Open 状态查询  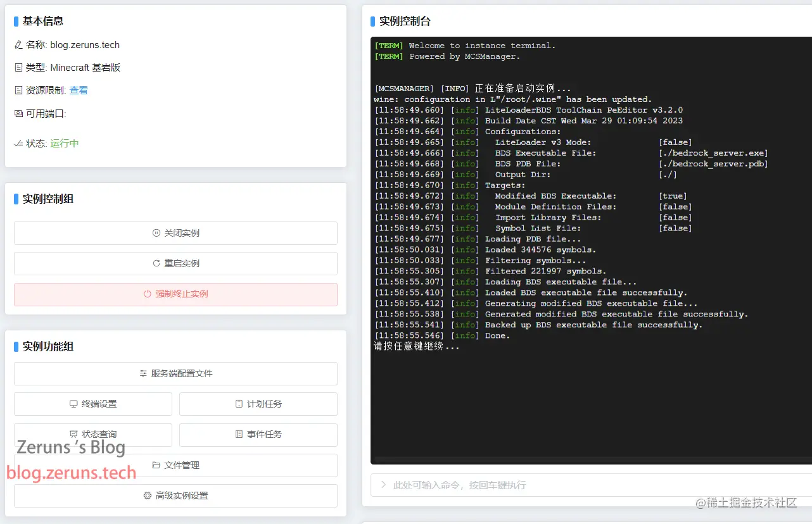point(93,435)
